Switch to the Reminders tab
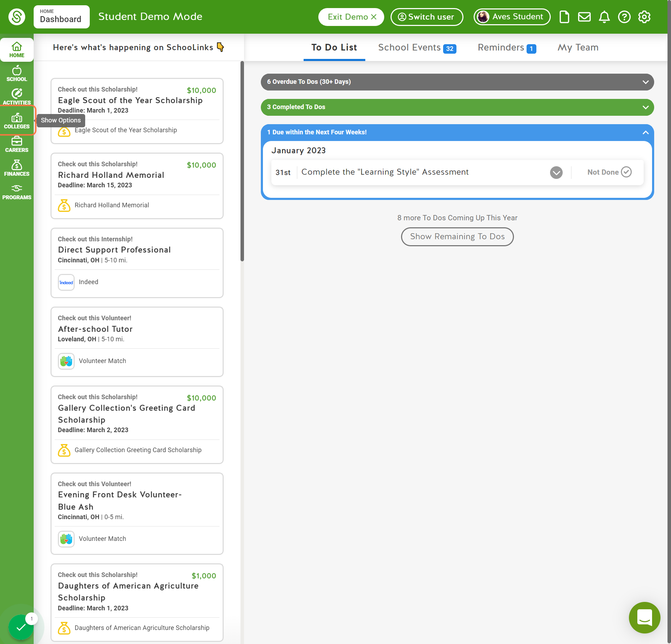The image size is (671, 644). coord(507,47)
